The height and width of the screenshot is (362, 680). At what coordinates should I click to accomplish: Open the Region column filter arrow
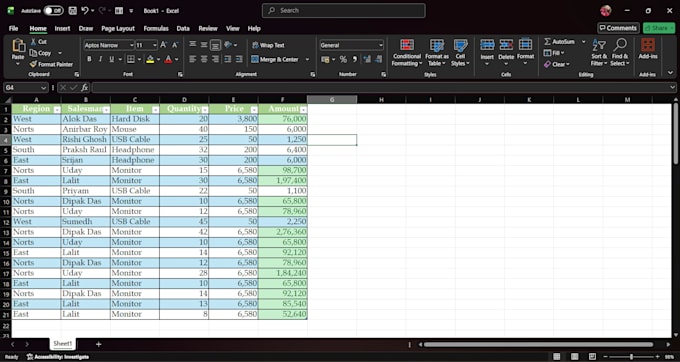point(57,110)
